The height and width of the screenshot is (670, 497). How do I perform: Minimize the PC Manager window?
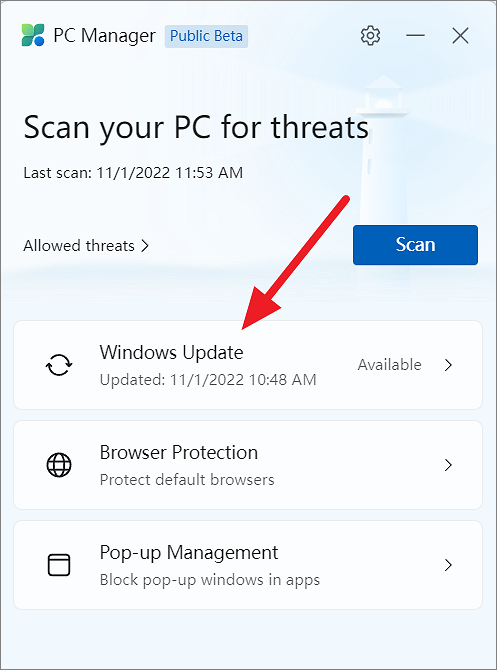[415, 35]
